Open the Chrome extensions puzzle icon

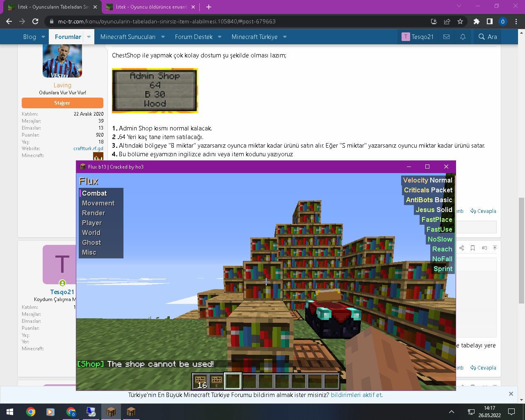click(476, 21)
